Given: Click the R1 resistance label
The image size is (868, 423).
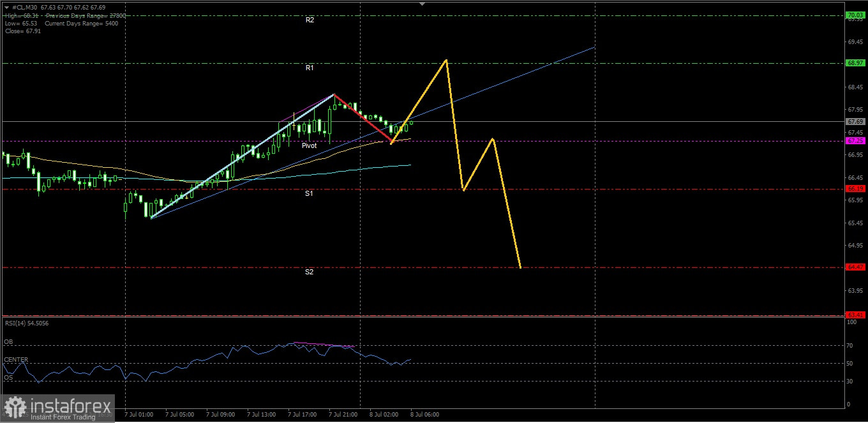Looking at the screenshot, I should tap(310, 68).
